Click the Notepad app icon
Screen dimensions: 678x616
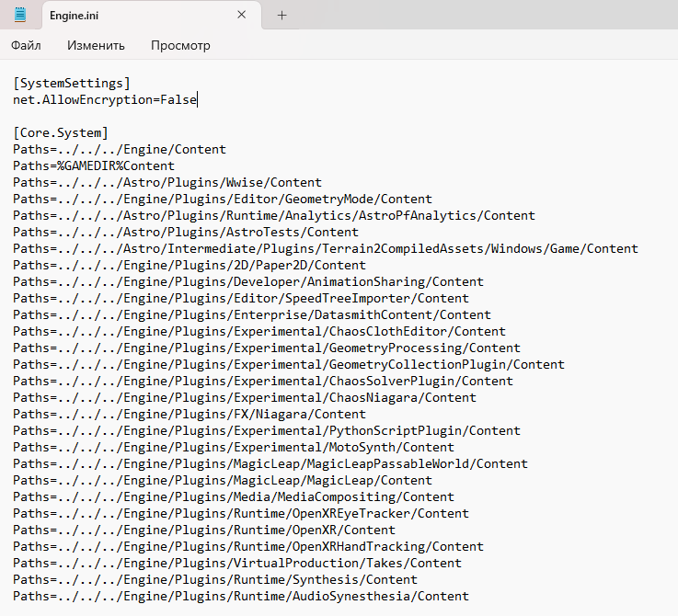tap(20, 15)
